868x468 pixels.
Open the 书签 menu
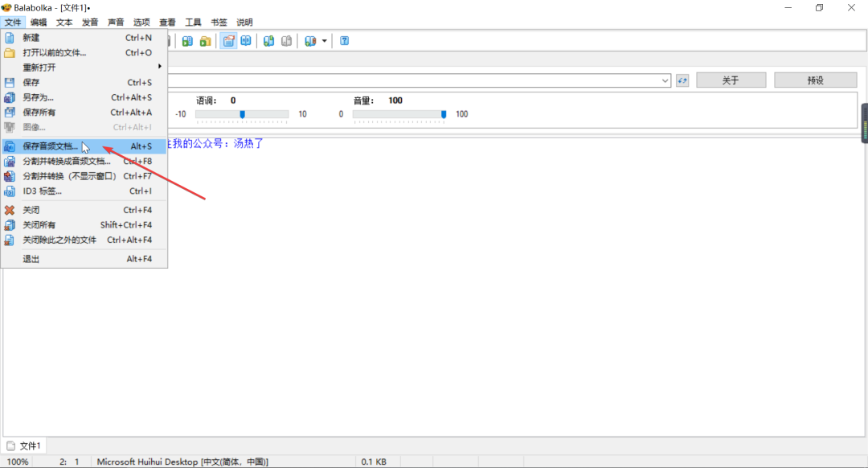[x=219, y=23]
